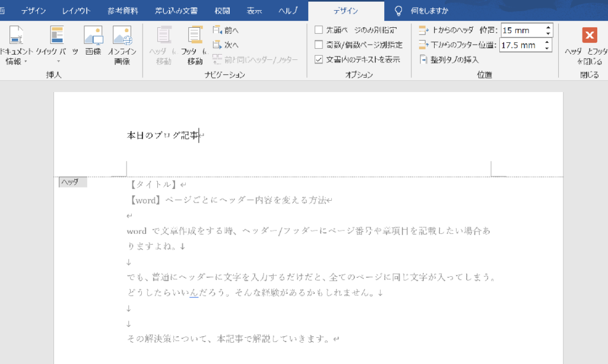This screenshot has width=608, height=364.
Task: Open the ヘルプ menu
Action: [289, 10]
